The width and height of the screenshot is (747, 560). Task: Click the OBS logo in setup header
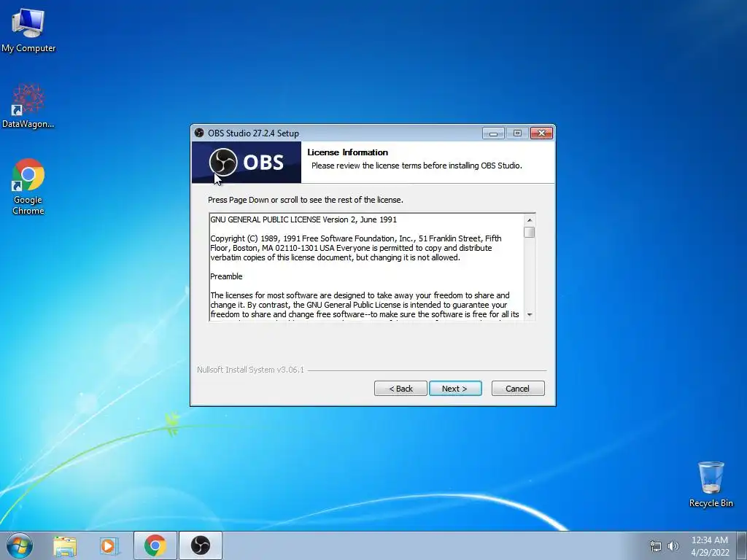pos(247,163)
